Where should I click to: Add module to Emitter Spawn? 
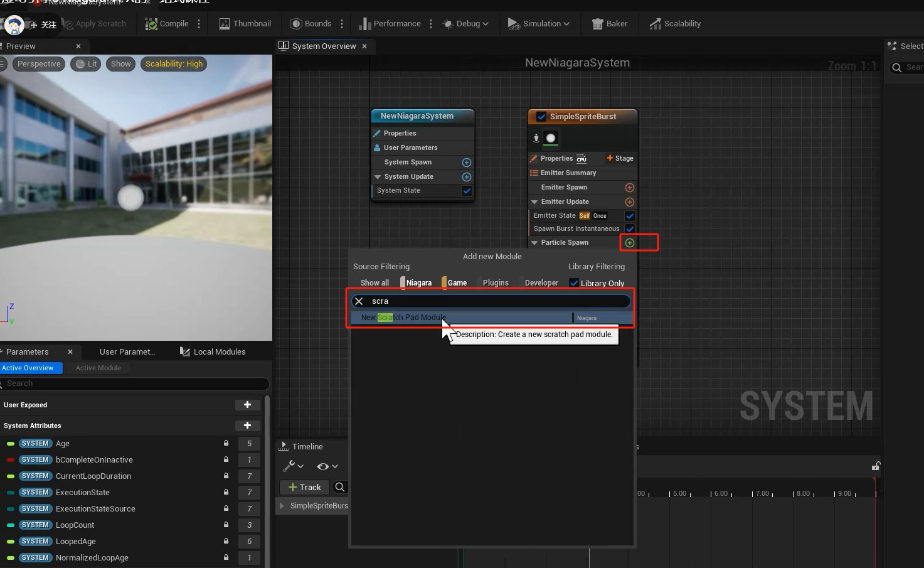click(630, 188)
